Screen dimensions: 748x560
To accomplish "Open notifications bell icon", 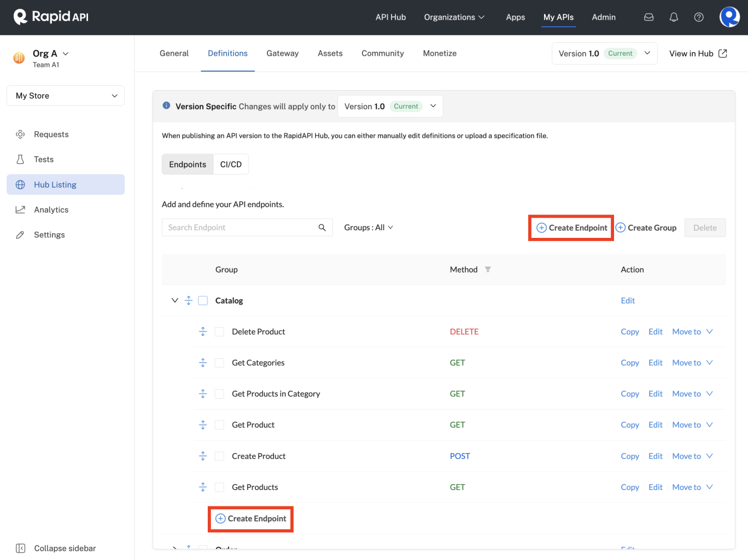I will click(x=674, y=17).
